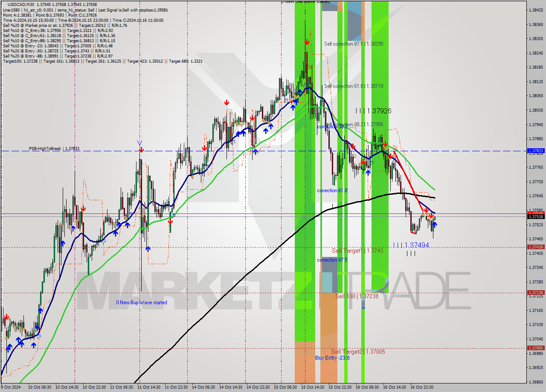
Task: Click the 'Sell 100 | 1.37238' label
Action: (357, 296)
